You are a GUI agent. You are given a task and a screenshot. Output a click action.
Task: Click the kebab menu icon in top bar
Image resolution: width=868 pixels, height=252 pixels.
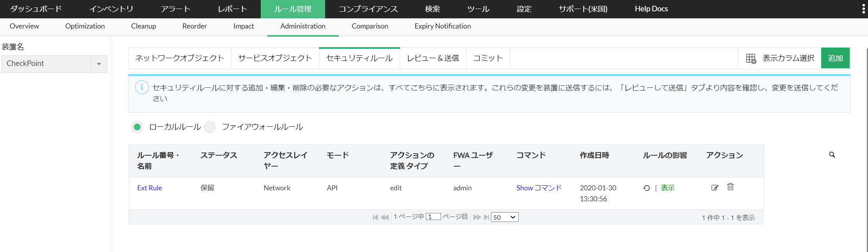pos(863,9)
